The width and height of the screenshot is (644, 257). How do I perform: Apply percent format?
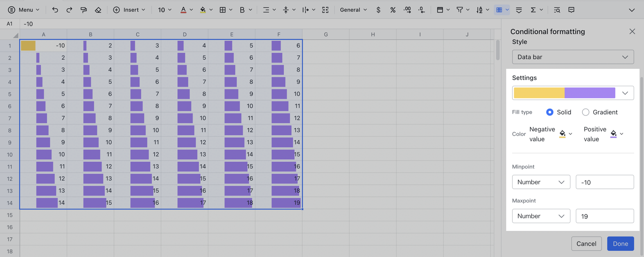(x=393, y=10)
